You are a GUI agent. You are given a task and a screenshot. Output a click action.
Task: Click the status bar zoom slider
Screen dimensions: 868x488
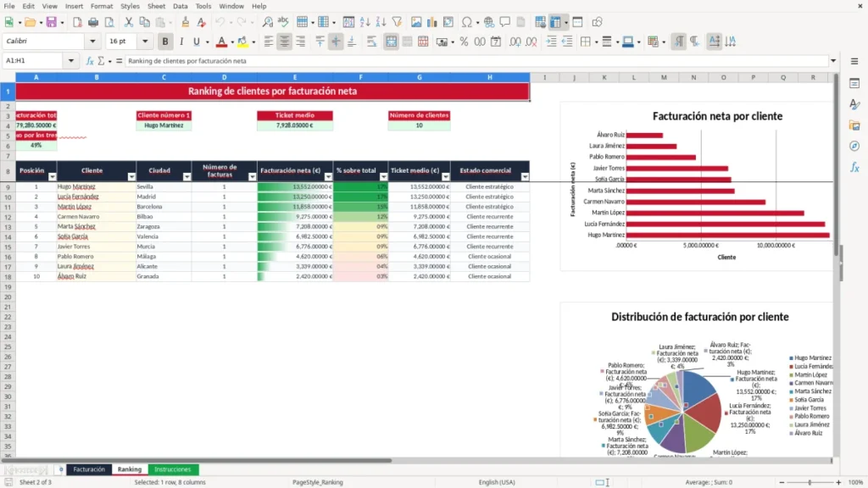point(810,482)
